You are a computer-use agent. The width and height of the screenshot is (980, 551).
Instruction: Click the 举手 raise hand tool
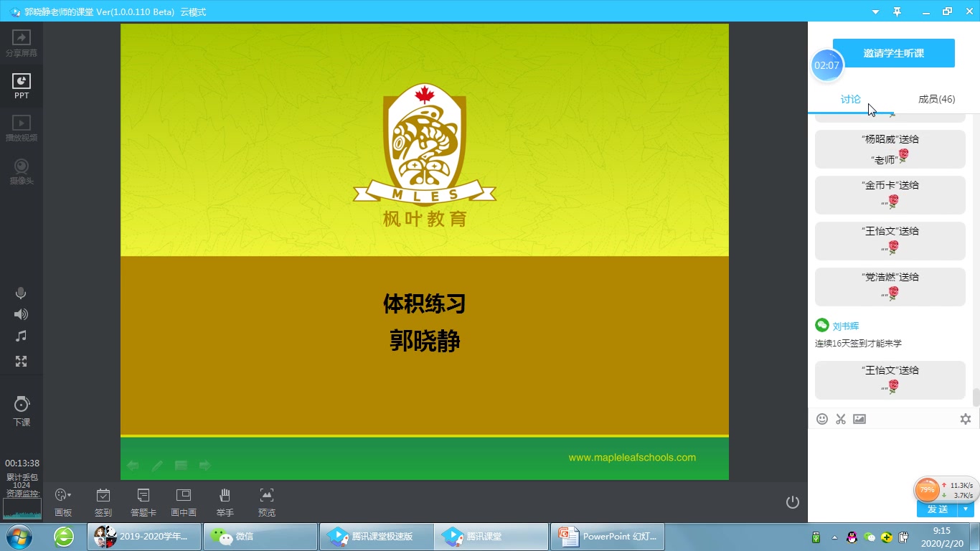[x=225, y=502]
